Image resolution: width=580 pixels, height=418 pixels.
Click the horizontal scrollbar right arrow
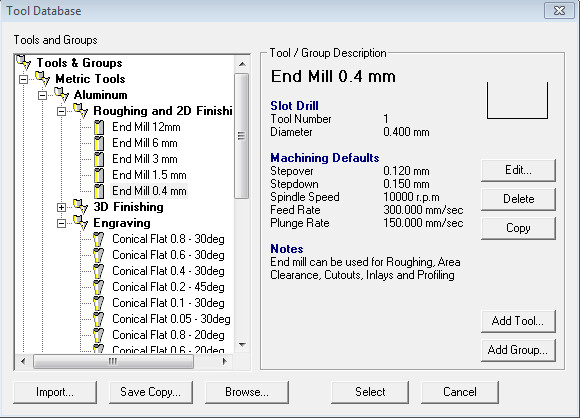[x=225, y=361]
